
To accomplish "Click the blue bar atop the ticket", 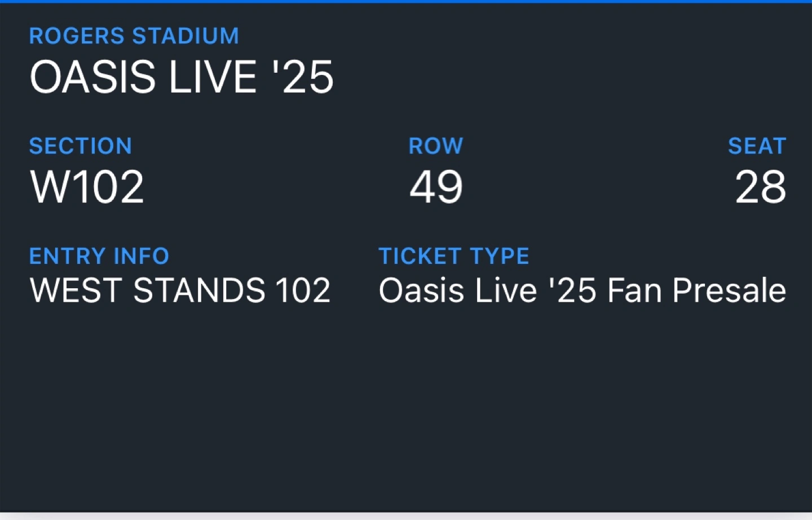I will pos(406,2).
